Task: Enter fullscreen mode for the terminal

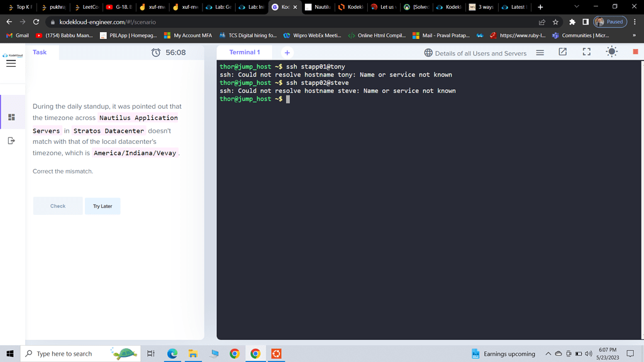Action: (586, 52)
